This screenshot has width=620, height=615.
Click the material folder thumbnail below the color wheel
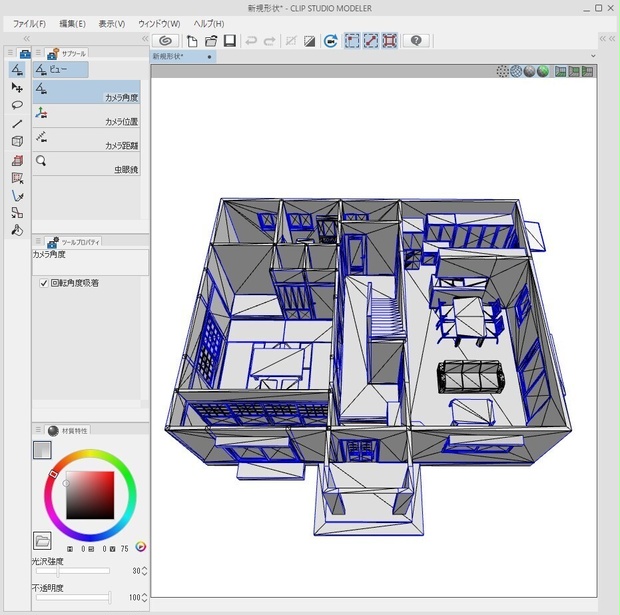(x=42, y=541)
